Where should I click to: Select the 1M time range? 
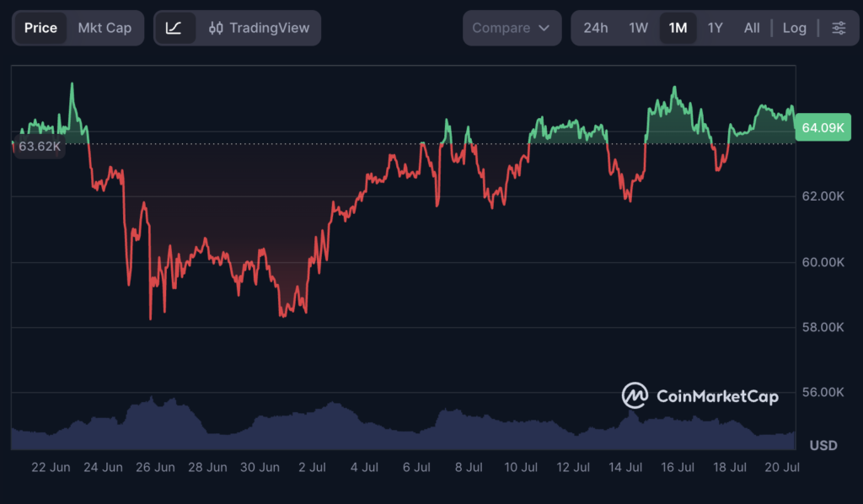tap(678, 28)
